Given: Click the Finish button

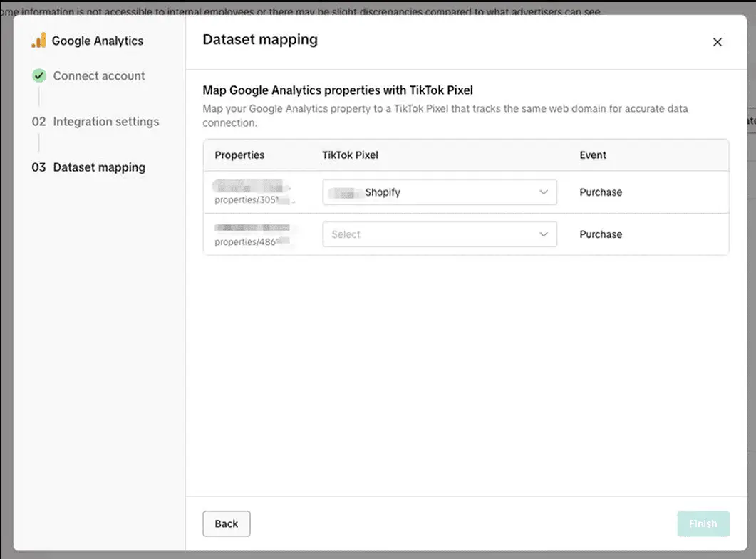Looking at the screenshot, I should coord(703,523).
